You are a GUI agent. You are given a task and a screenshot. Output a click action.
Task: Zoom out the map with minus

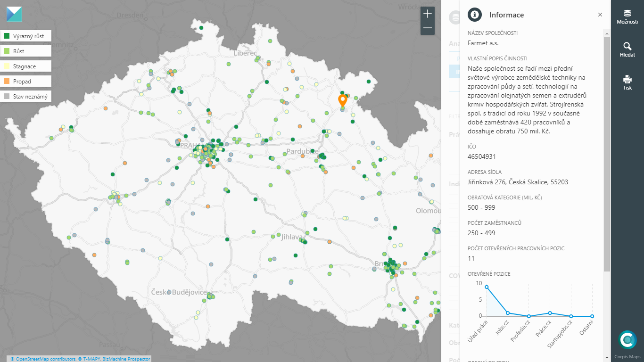[428, 28]
